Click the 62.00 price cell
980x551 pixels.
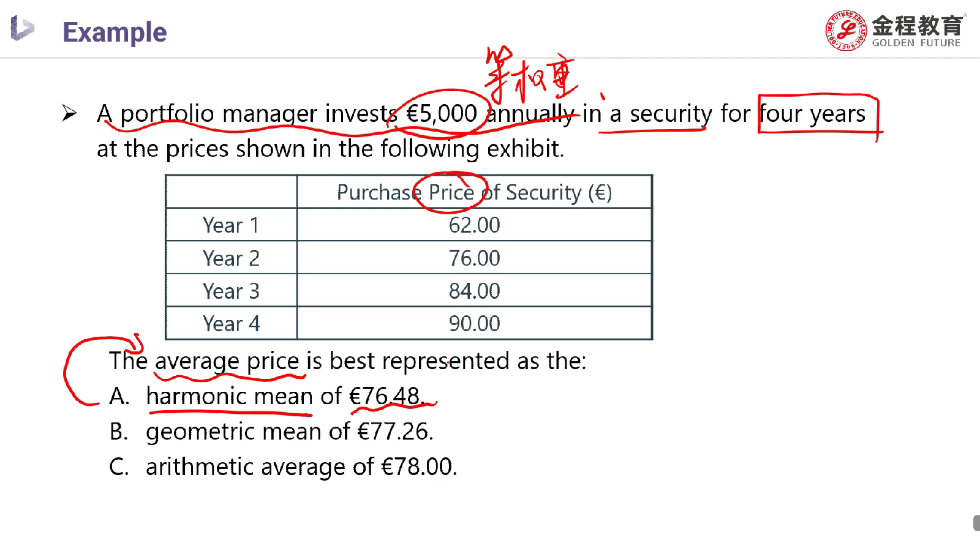(x=474, y=225)
